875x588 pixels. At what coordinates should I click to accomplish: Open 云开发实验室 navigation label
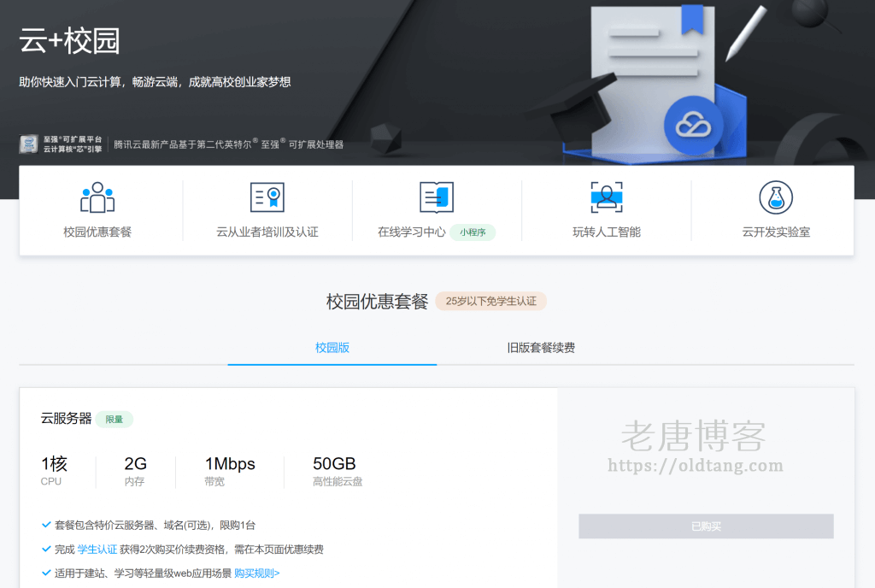(x=776, y=232)
